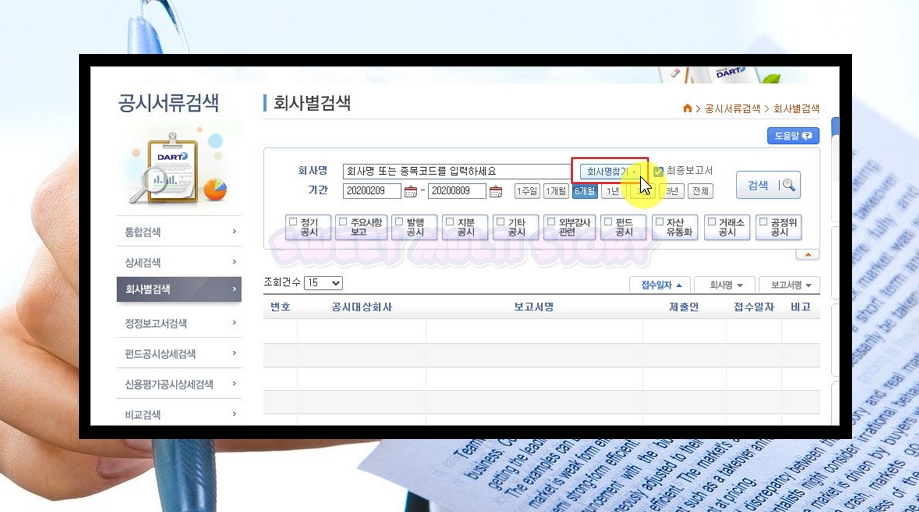919x512 pixels.
Task: Open 신용평가공시상세검색 sidebar menu
Action: [179, 384]
